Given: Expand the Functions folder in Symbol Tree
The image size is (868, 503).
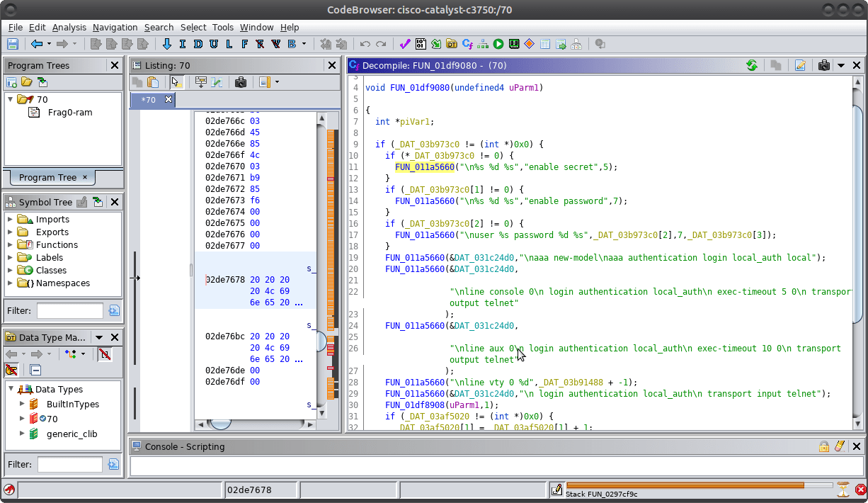Looking at the screenshot, I should tap(11, 244).
